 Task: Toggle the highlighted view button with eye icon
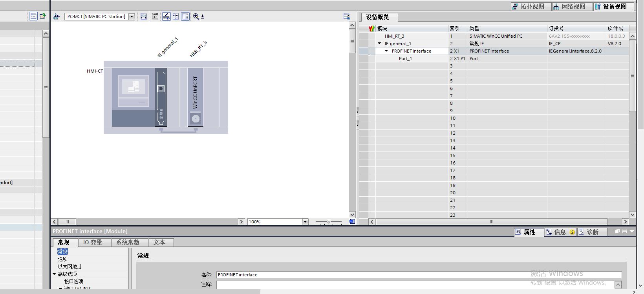pyautogui.click(x=166, y=16)
